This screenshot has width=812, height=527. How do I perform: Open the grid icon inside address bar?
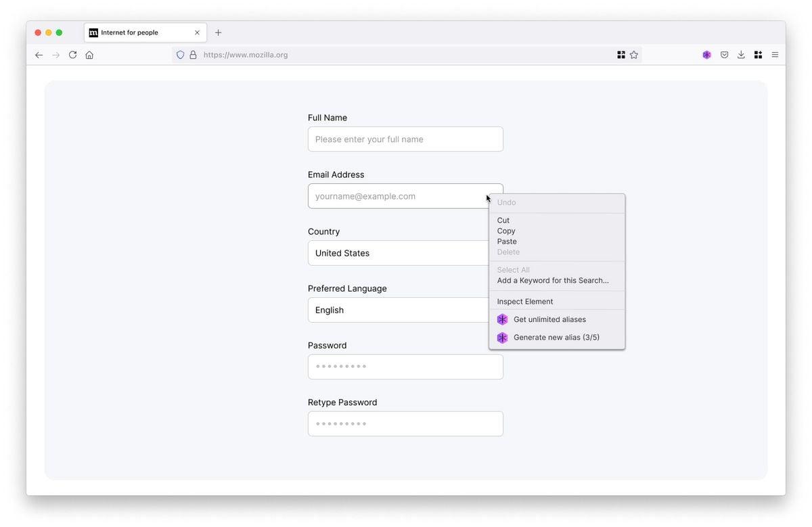pyautogui.click(x=621, y=55)
